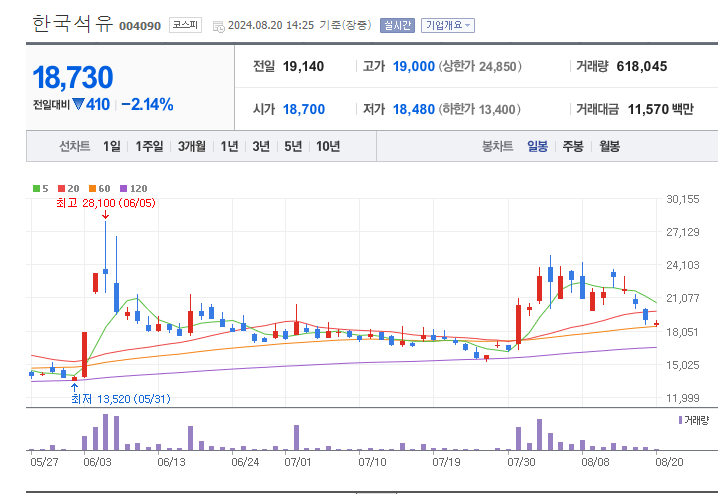The image size is (718, 494).
Task: Click the red 20-day moving average swatch
Action: point(62,189)
